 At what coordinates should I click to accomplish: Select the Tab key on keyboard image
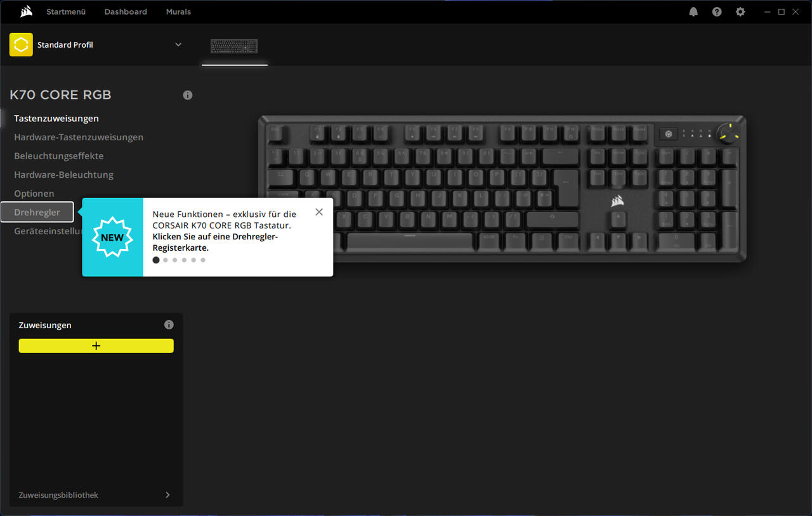click(280, 178)
